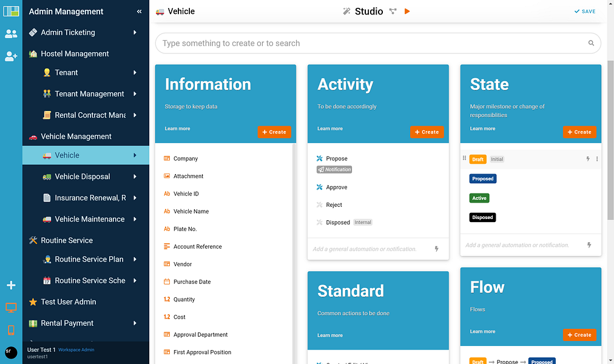Click the add user icon in the rail
This screenshot has width=614, height=364.
11,56
